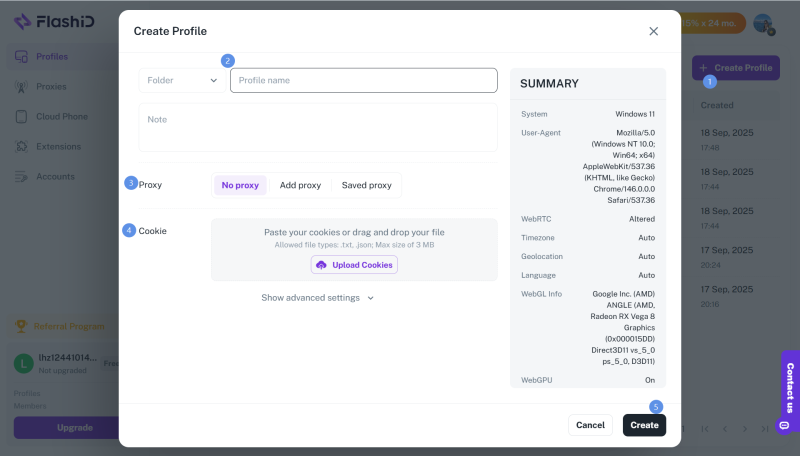Viewport: 800px width, 456px height.
Task: Click inside the Note text area
Action: [x=317, y=128]
